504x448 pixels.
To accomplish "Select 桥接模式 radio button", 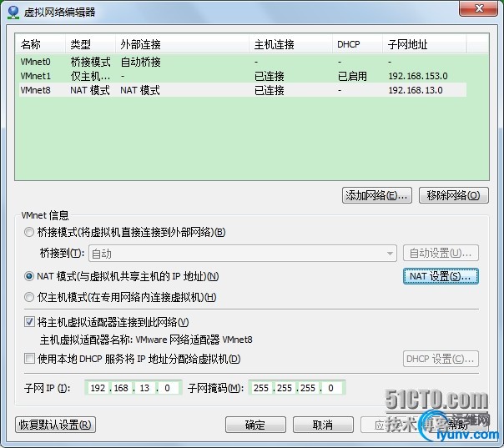I will [x=29, y=232].
